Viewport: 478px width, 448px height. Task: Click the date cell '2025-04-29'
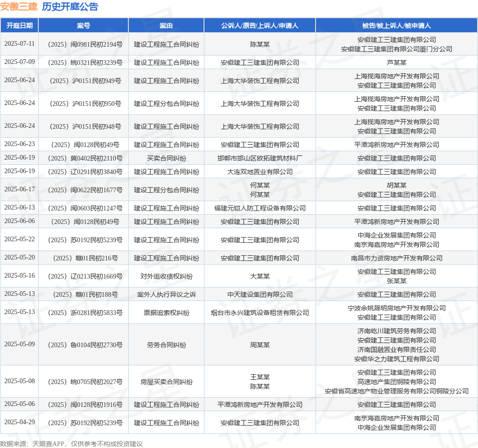20,422
